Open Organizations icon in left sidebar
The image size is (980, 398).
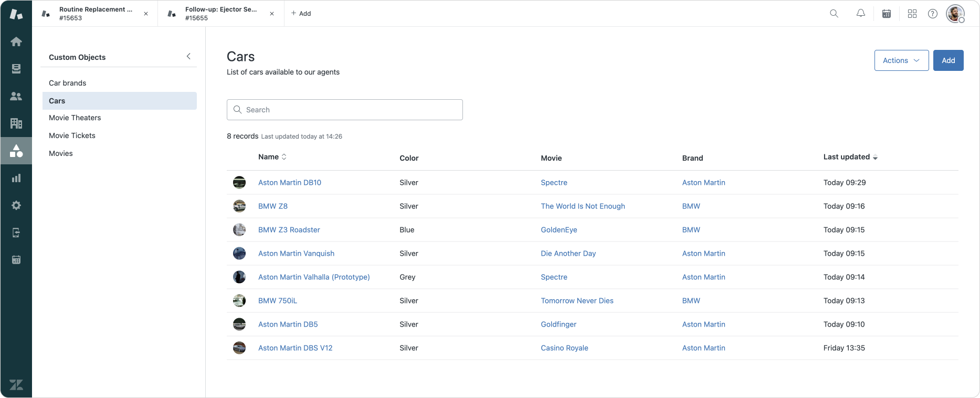(16, 123)
